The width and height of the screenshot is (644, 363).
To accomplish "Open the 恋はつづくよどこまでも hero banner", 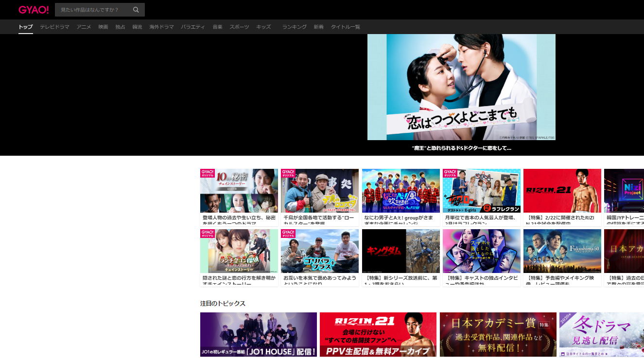I will (x=461, y=87).
